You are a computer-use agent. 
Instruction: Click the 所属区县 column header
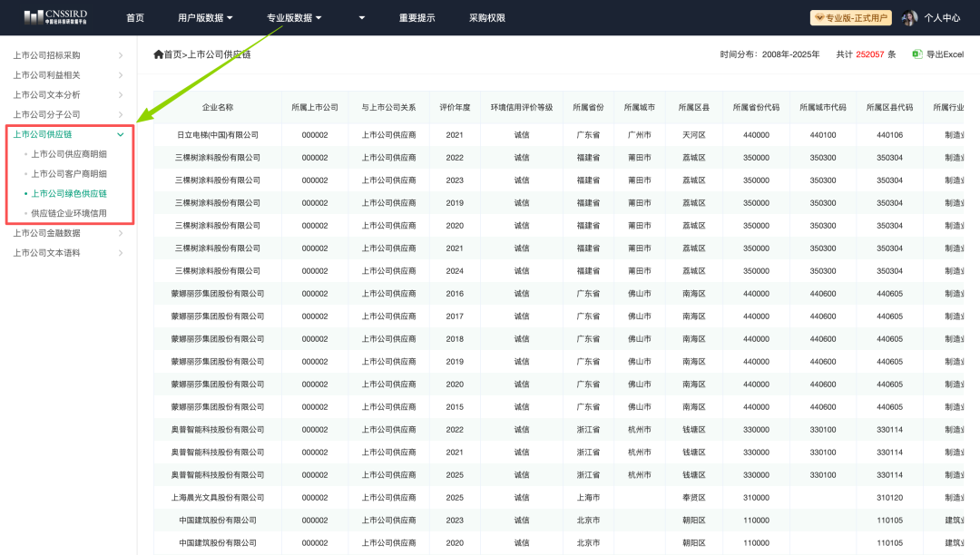click(694, 107)
